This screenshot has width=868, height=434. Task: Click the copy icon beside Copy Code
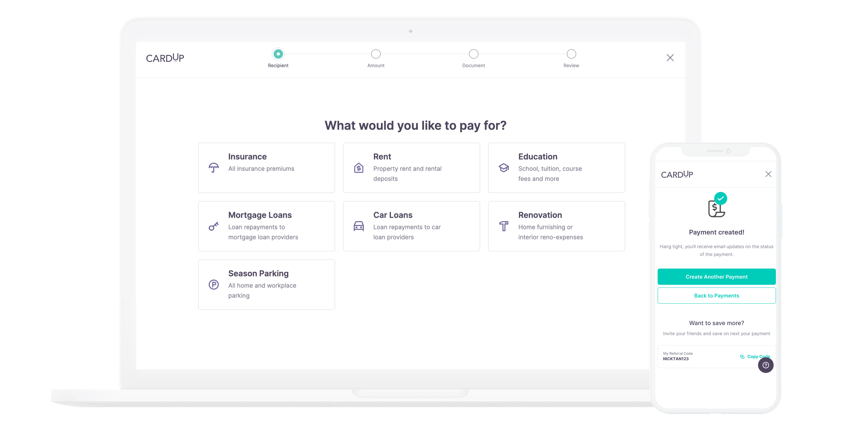(742, 357)
